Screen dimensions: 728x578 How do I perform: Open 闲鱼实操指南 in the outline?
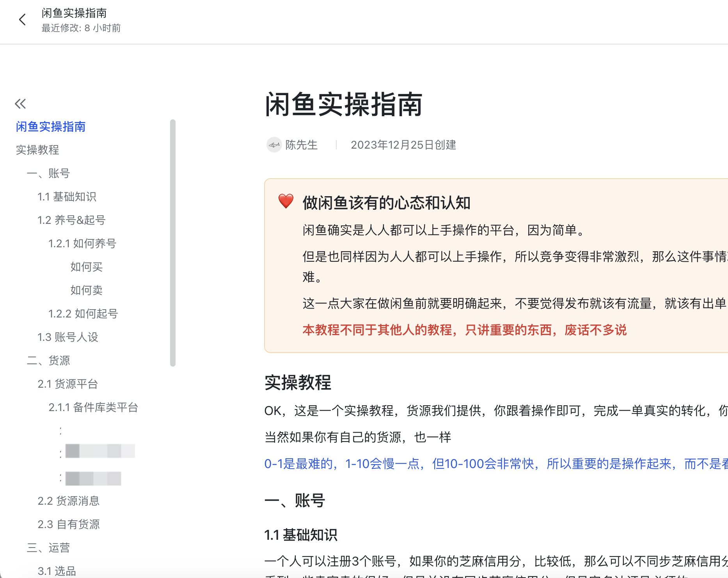tap(51, 127)
